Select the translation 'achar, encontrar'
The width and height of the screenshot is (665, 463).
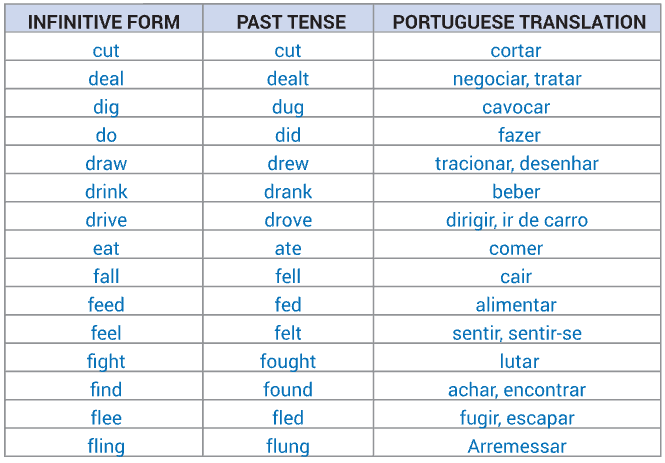tap(517, 390)
